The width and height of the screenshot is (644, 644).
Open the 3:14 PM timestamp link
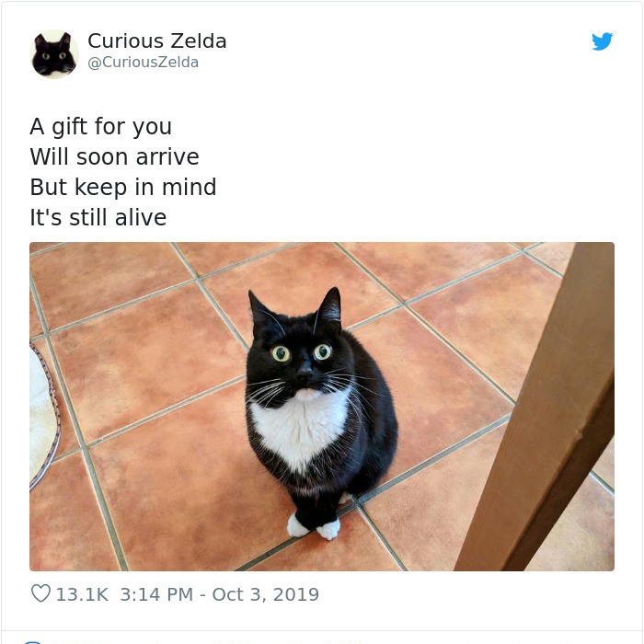(156, 594)
